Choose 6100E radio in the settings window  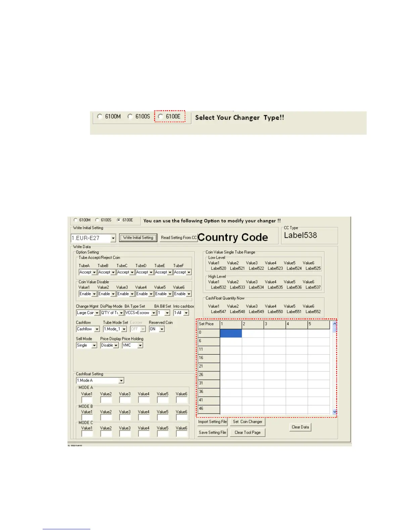[119, 220]
